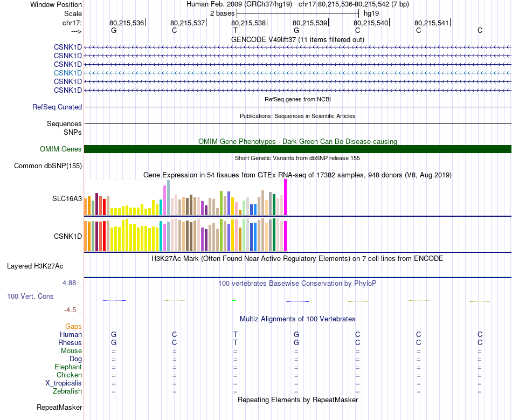
Task: Open RefSeq genes from NCBI title
Action: click(297, 99)
